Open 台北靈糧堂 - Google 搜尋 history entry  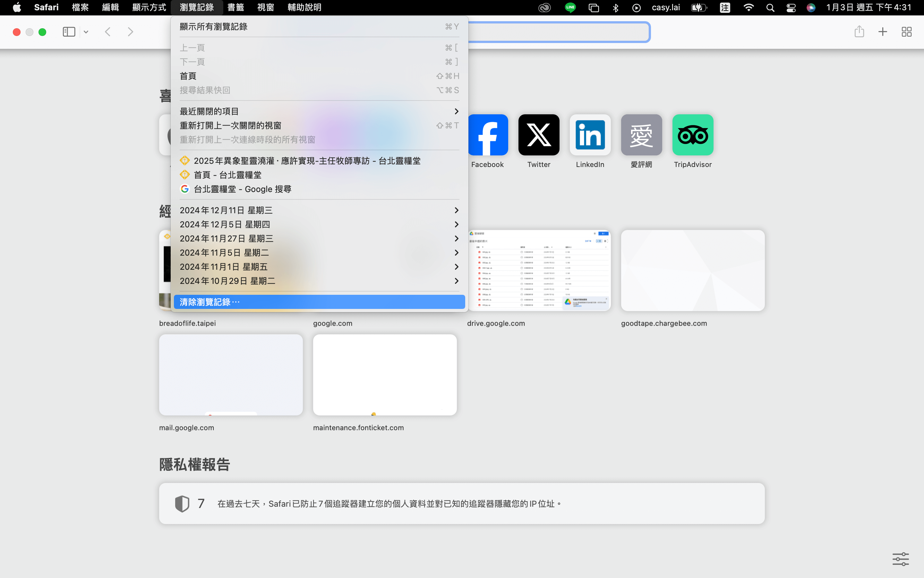point(319,189)
